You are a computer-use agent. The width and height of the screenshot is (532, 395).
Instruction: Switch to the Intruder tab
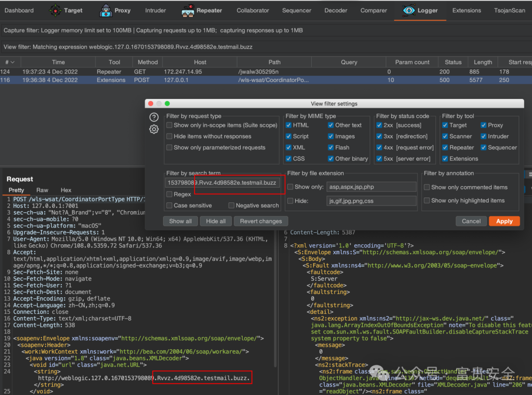(155, 10)
